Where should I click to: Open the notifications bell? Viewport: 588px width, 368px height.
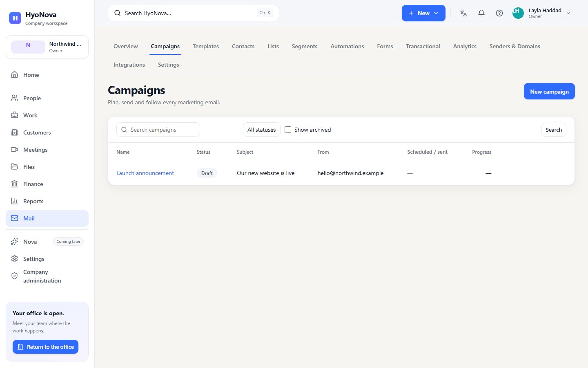point(481,13)
